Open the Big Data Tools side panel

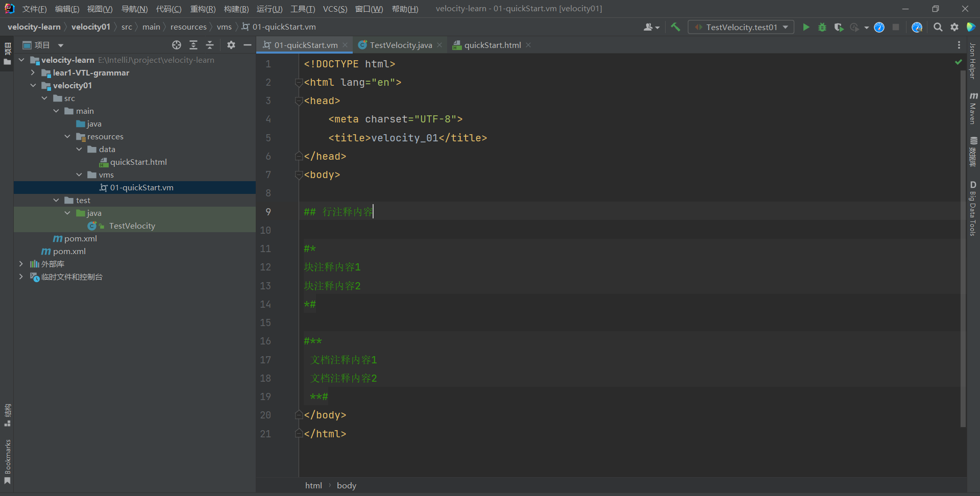(973, 209)
